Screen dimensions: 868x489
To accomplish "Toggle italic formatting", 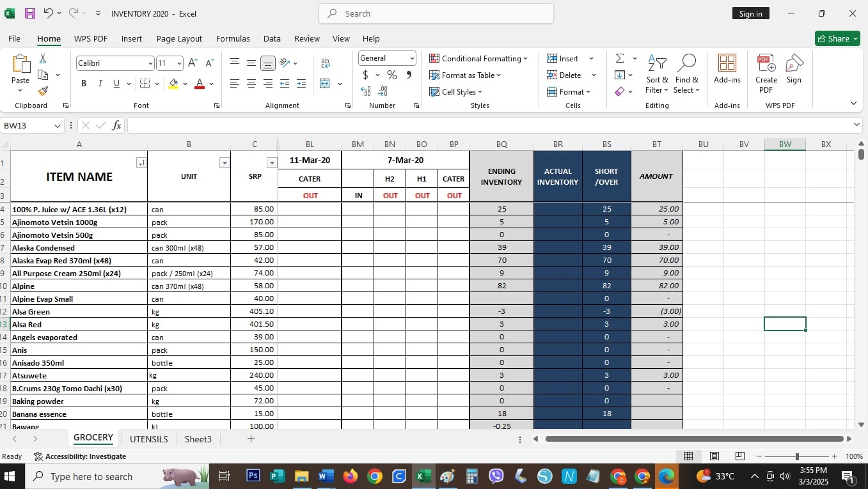I will (x=100, y=84).
